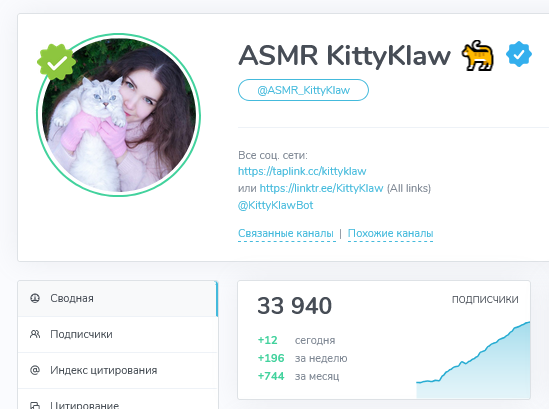Viewport: 549px width, 409px height.
Task: Select the Индекс цитирования tab
Action: point(118,370)
